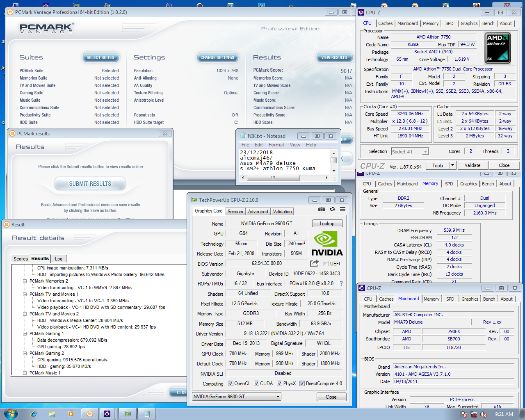The height and width of the screenshot is (420, 525).
Task: Toggle the CUDA checkbox
Action: click(x=256, y=383)
